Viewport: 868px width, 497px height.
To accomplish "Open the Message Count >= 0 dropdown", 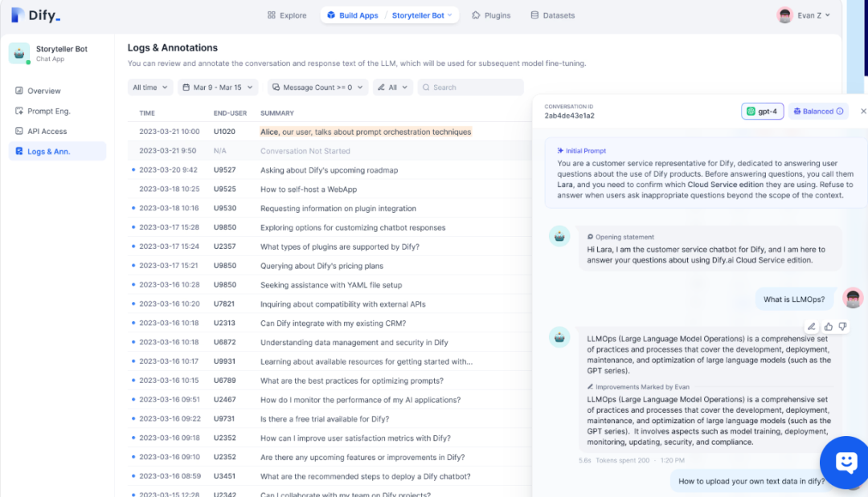I will 317,88.
